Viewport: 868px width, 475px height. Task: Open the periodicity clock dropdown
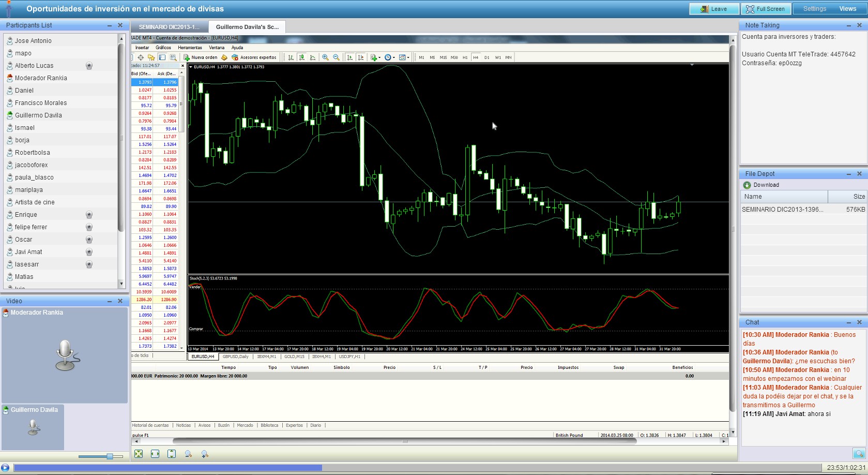tap(390, 57)
